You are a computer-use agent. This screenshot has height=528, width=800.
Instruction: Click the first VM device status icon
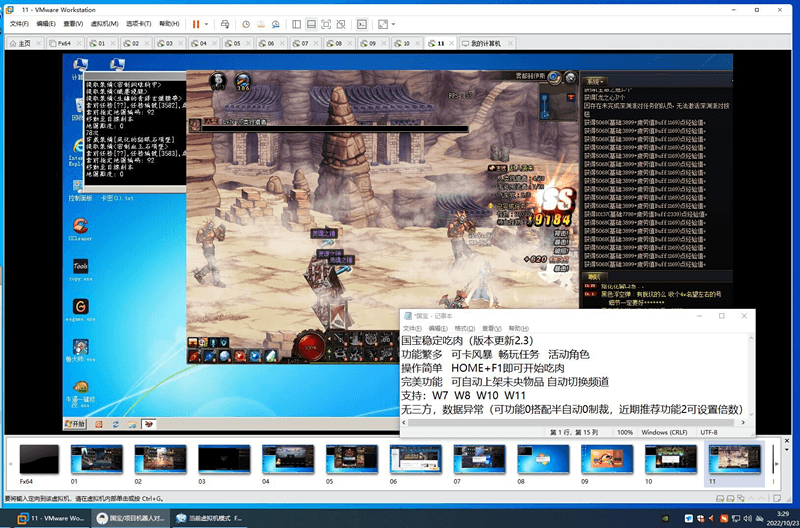(x=719, y=498)
